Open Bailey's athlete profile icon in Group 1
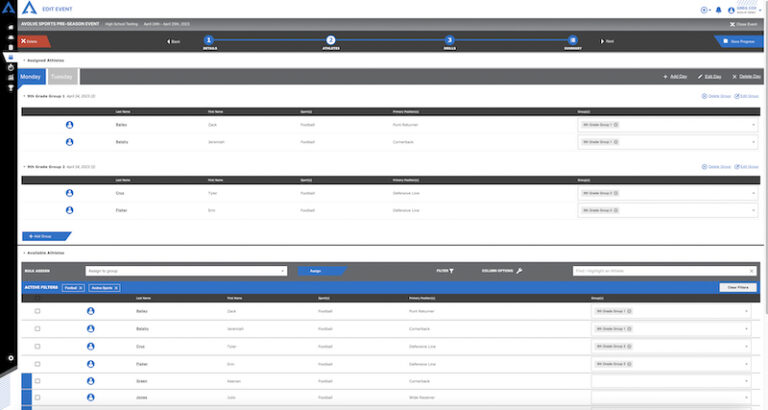This screenshot has width=768, height=410. pyautogui.click(x=70, y=125)
